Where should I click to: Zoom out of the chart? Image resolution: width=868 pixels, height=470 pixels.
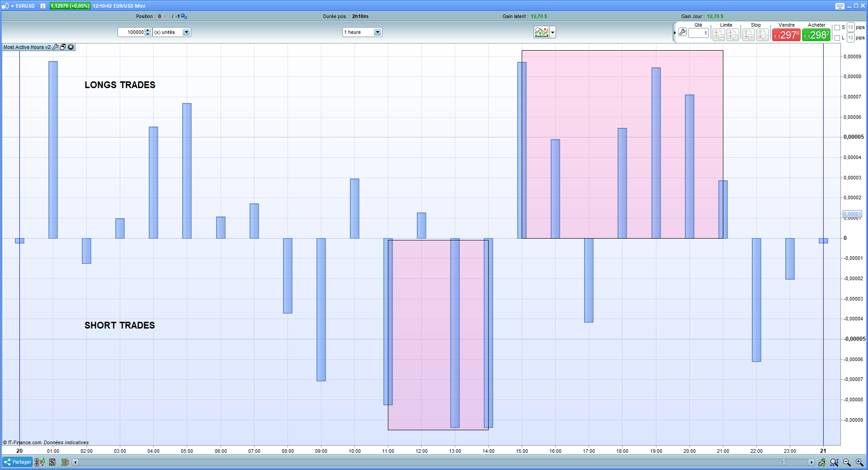pyautogui.click(x=847, y=462)
